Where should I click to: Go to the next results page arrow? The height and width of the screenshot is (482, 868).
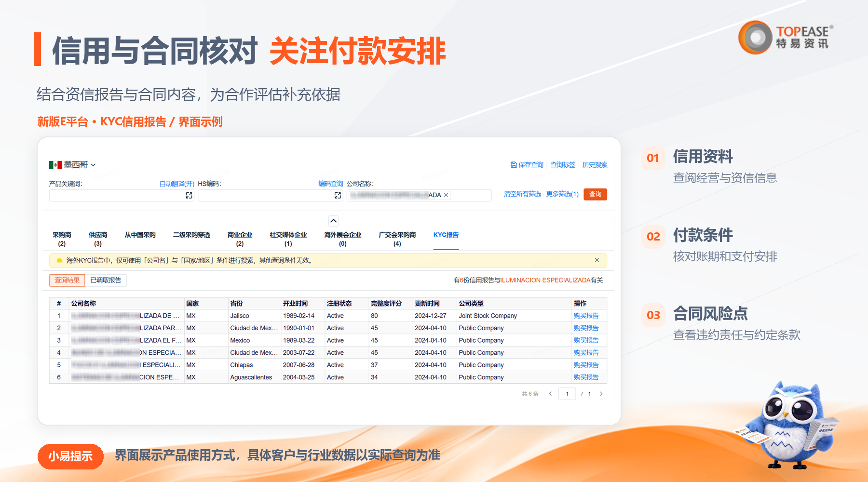[601, 394]
